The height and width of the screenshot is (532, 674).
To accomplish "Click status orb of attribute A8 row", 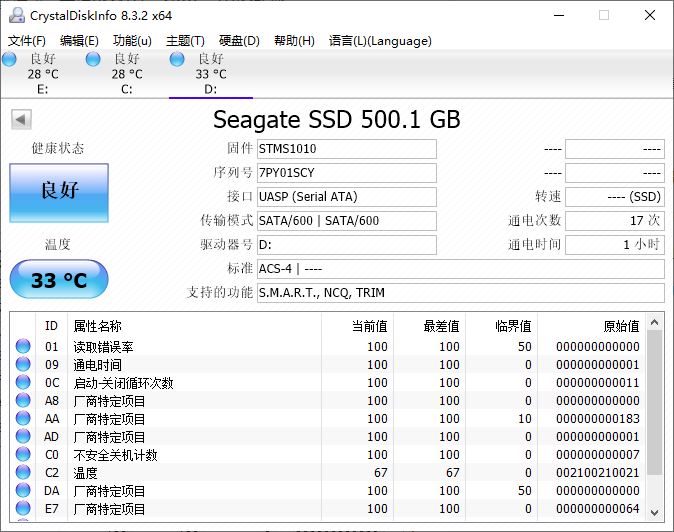I will click(x=23, y=400).
